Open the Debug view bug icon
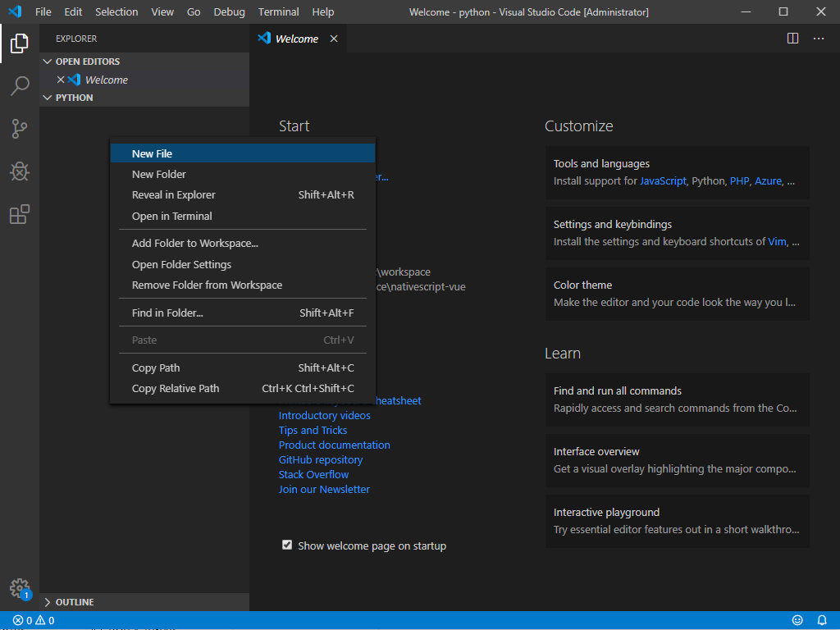 [20, 171]
